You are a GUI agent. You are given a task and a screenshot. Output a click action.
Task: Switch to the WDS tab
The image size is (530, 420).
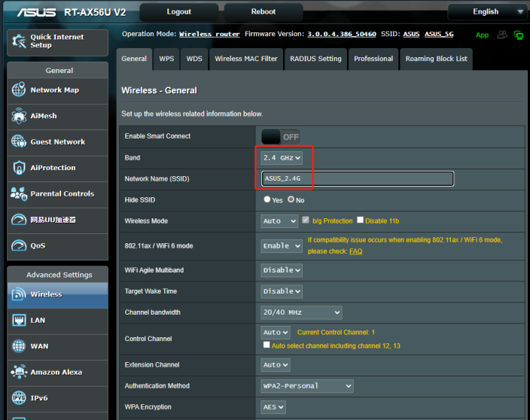pos(194,59)
